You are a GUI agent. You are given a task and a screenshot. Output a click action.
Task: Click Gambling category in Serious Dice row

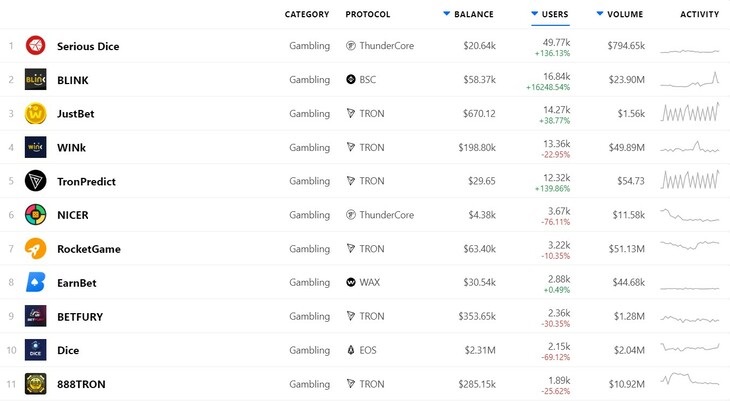pyautogui.click(x=310, y=46)
